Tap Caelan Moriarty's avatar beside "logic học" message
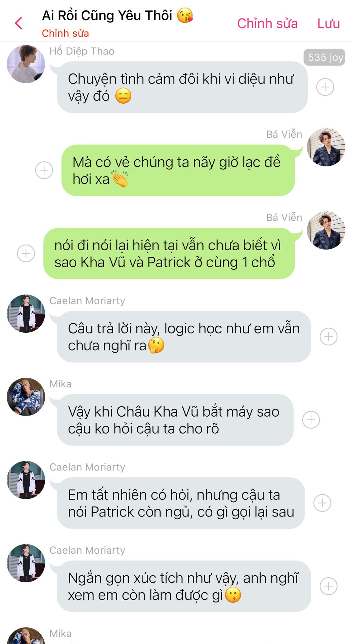Screen dimensions: 352x644 pyautogui.click(x=26, y=314)
